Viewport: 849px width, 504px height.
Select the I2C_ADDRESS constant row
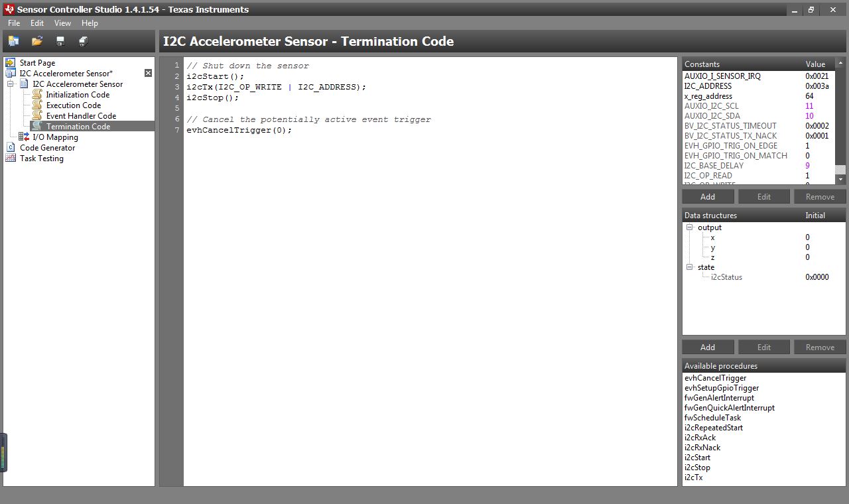(x=708, y=86)
